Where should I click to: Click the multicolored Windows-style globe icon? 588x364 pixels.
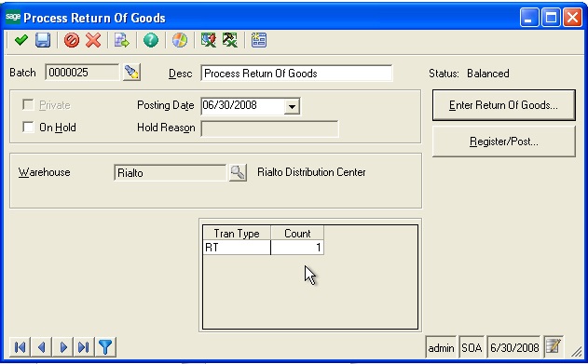(180, 40)
